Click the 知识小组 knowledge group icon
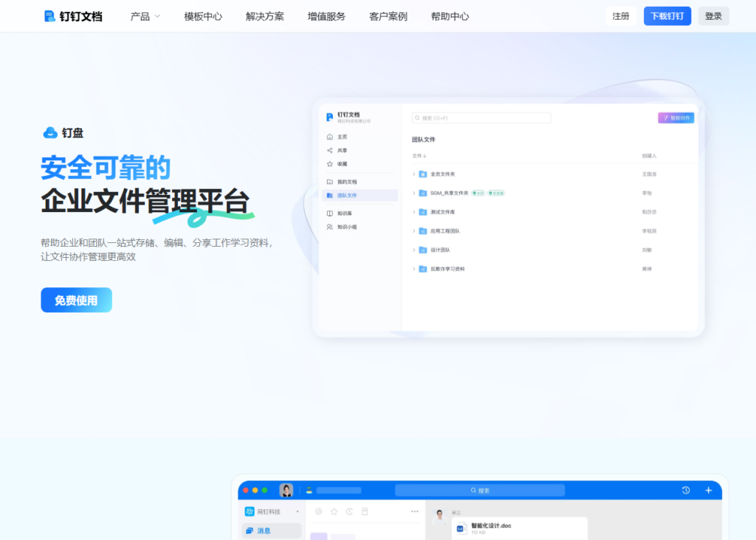 click(x=330, y=225)
